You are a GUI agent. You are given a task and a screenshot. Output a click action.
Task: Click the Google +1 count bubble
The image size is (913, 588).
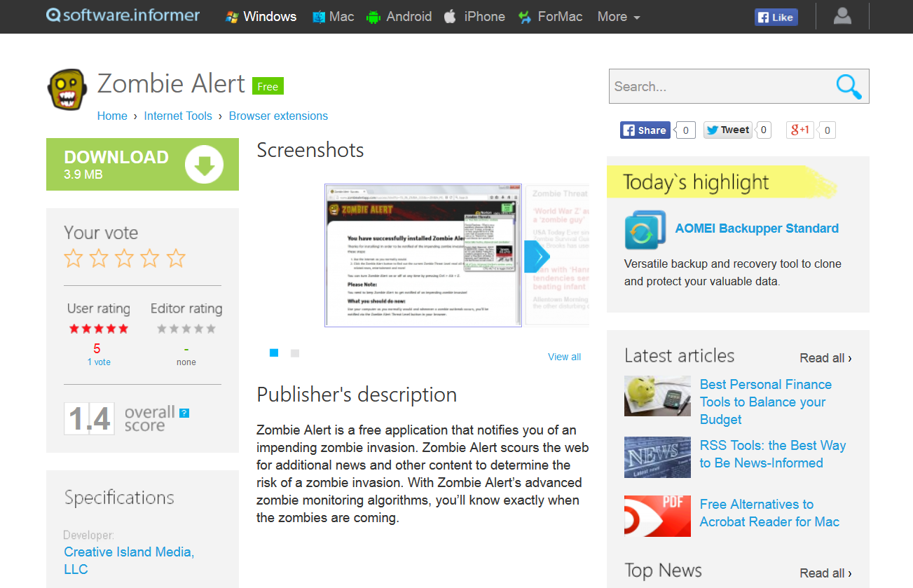tap(827, 130)
